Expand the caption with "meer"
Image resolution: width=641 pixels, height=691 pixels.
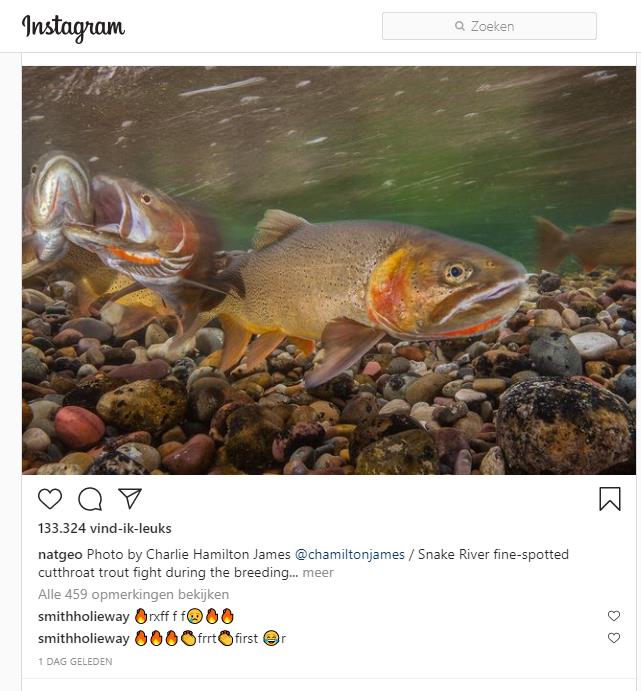coord(318,573)
